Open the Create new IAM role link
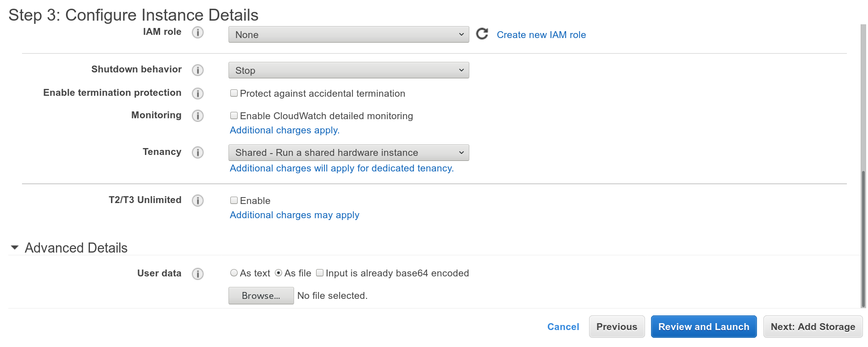868x347 pixels. click(x=541, y=34)
